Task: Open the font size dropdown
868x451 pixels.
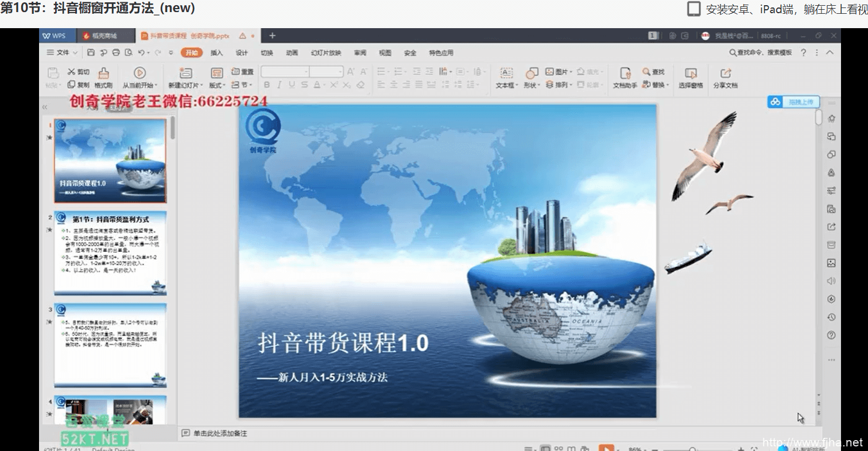Action: (340, 72)
